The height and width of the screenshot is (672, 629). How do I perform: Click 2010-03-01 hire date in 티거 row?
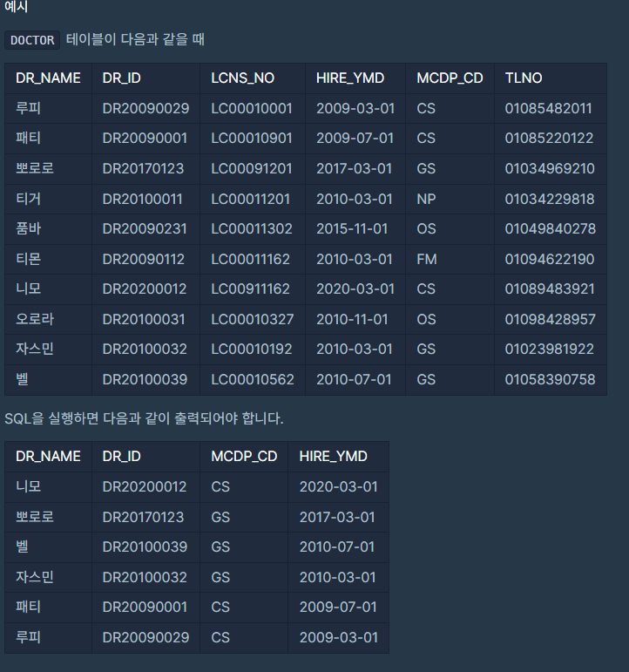click(355, 199)
